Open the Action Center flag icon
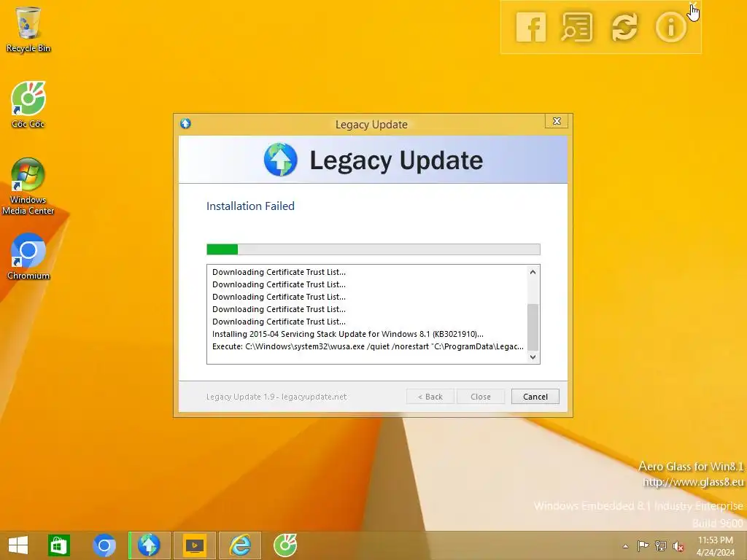The width and height of the screenshot is (747, 560). pos(643,545)
